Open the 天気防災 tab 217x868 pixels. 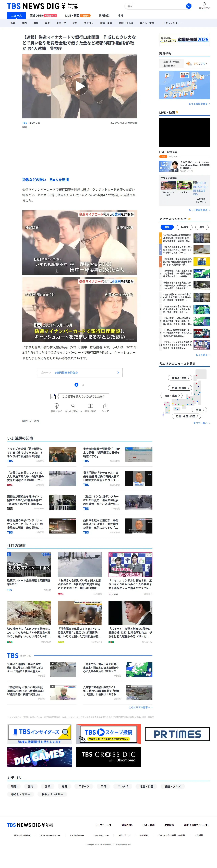[104, 16]
